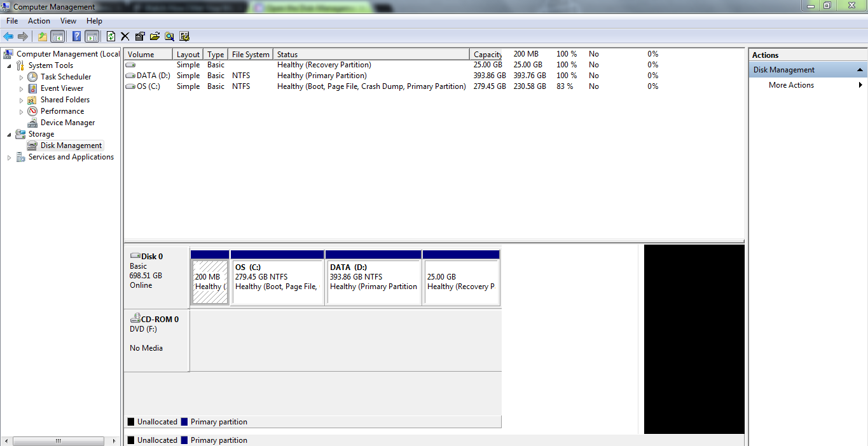Open the Help toolbar icon

click(76, 36)
